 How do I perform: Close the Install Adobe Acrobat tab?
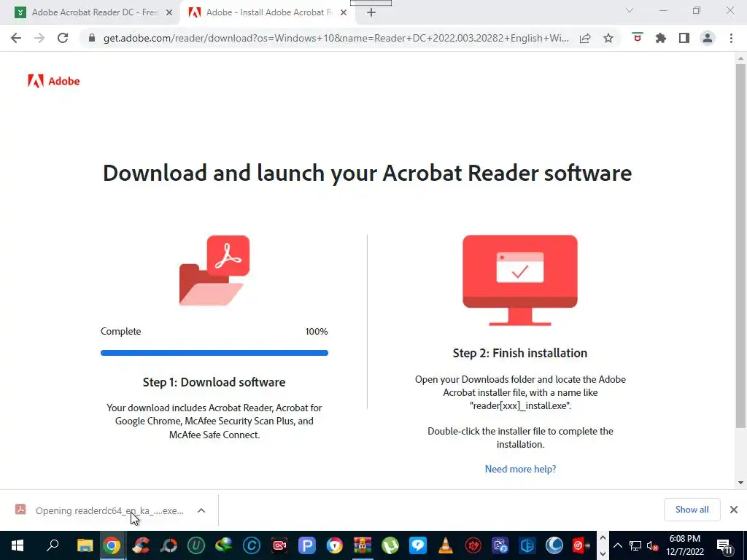344,12
